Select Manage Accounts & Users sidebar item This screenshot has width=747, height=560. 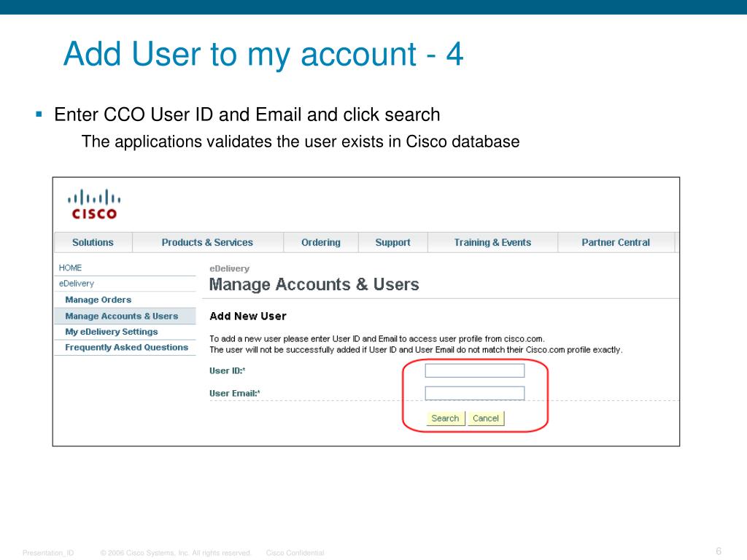pos(125,316)
